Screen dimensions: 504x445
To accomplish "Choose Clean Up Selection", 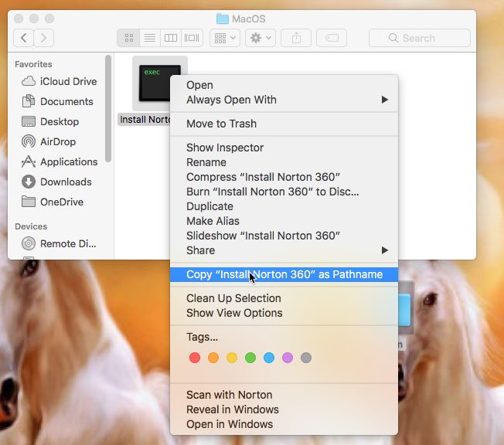I will (x=284, y=298).
